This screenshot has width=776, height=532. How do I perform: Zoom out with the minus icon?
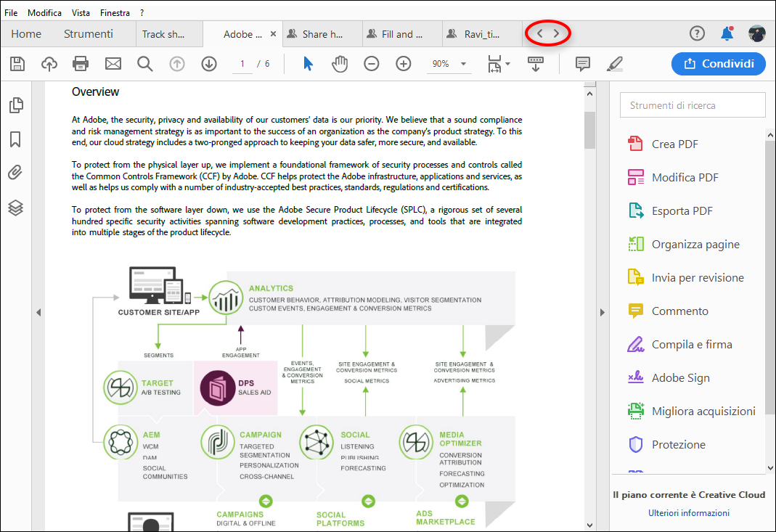(371, 64)
